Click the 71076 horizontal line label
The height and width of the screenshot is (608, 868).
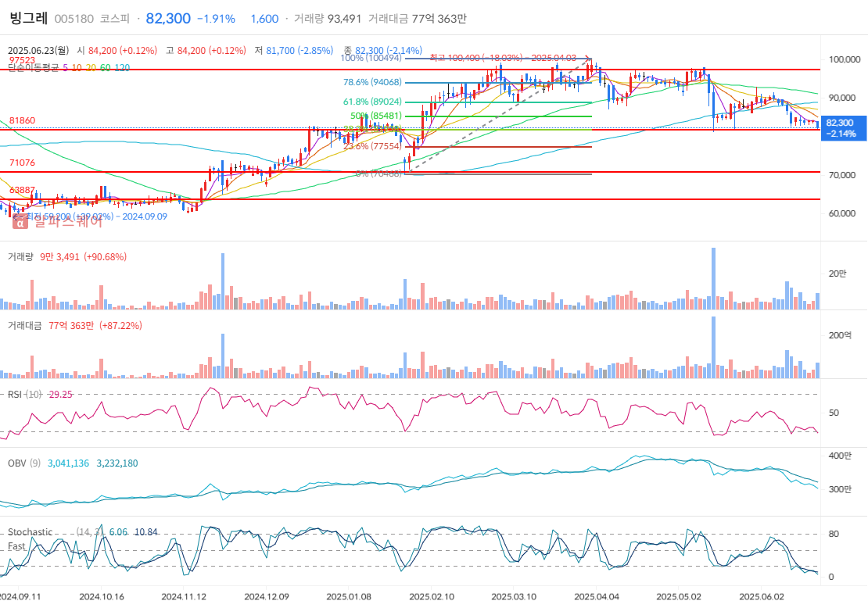point(22,163)
